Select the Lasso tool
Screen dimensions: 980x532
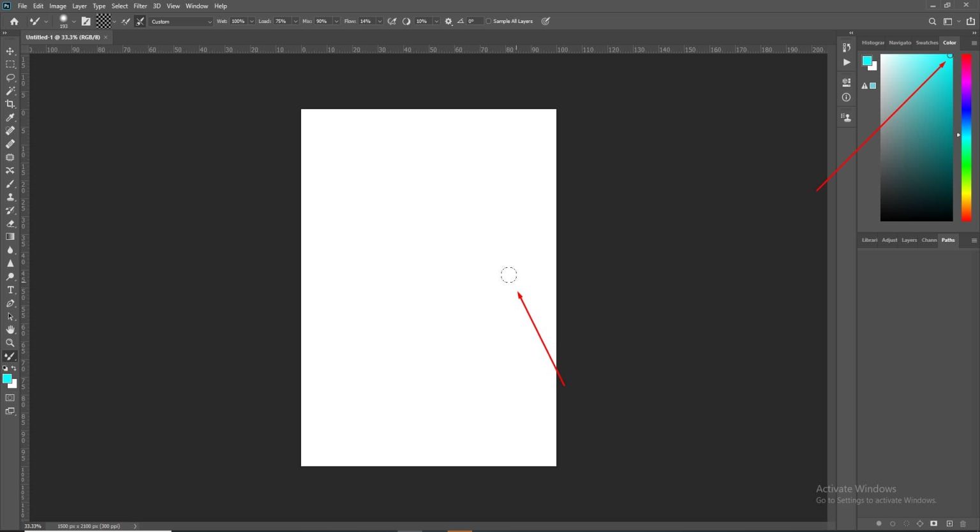click(10, 77)
